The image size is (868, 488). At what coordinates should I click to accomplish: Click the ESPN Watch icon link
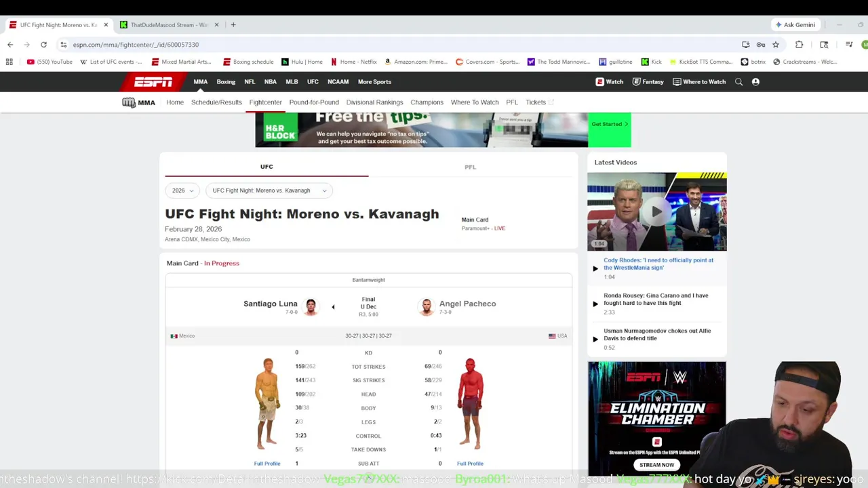tap(610, 82)
